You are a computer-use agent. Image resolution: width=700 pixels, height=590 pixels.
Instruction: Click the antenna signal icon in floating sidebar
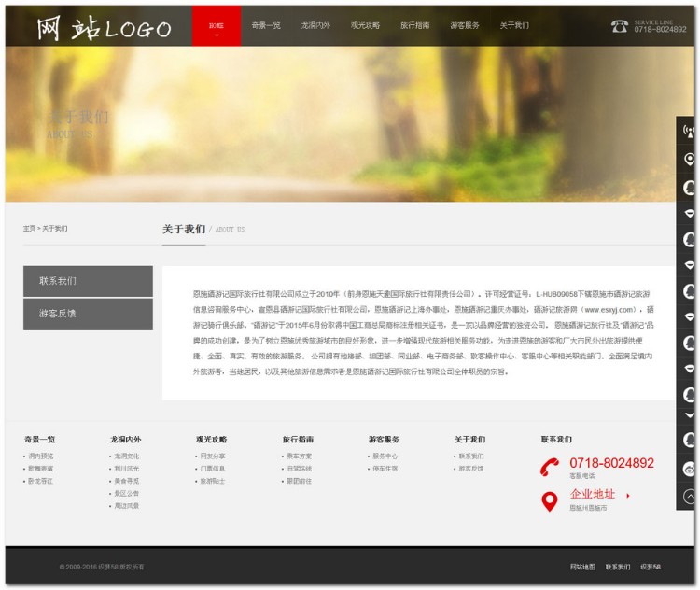tap(689, 132)
